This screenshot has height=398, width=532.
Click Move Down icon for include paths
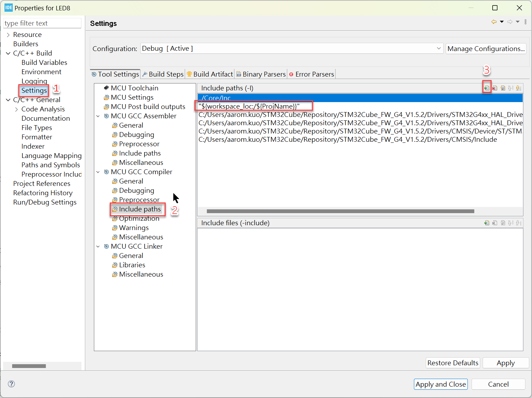[518, 88]
